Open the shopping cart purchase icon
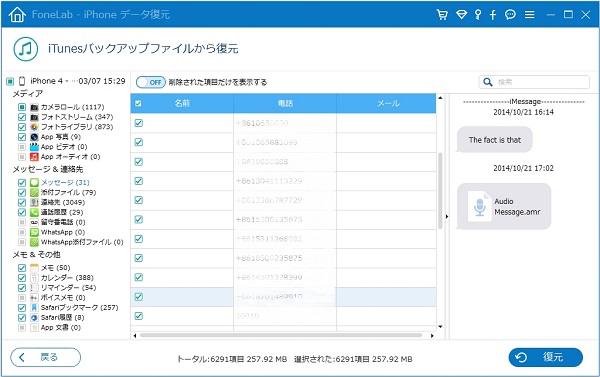This screenshot has width=600, height=377. pyautogui.click(x=442, y=15)
